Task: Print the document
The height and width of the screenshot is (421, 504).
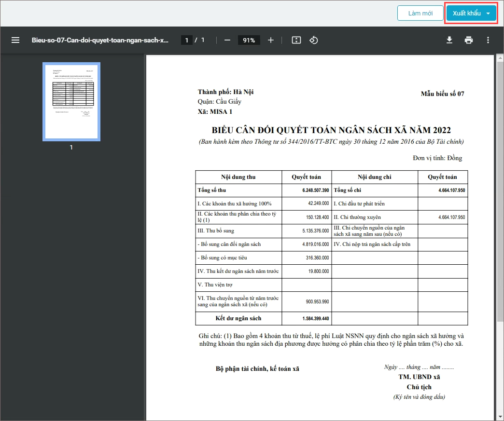Action: point(469,40)
